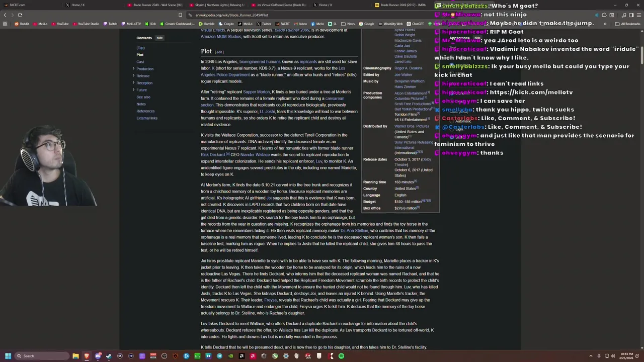Image resolution: width=644 pixels, height=362 pixels.
Task: Open NVIDIA app from the taskbar
Action: 230,356
